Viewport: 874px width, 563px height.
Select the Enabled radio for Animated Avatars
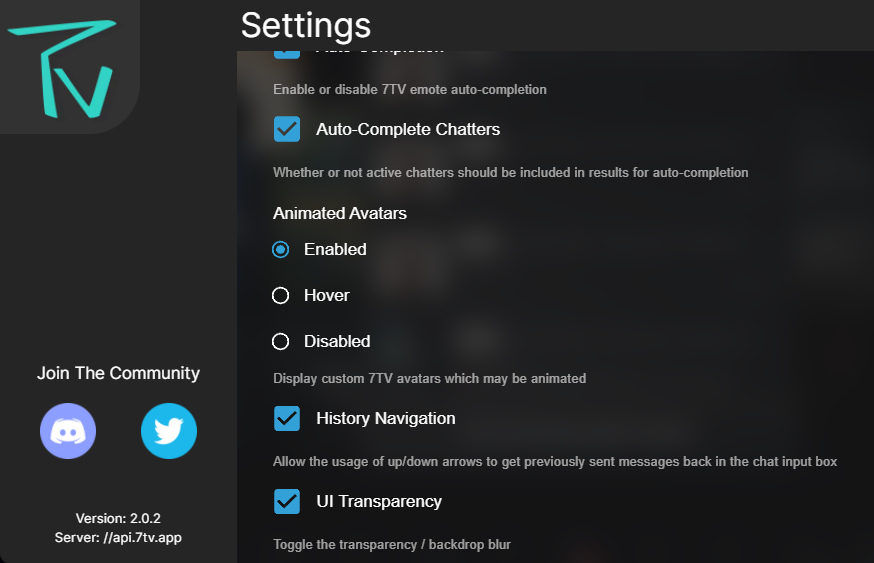(x=281, y=249)
